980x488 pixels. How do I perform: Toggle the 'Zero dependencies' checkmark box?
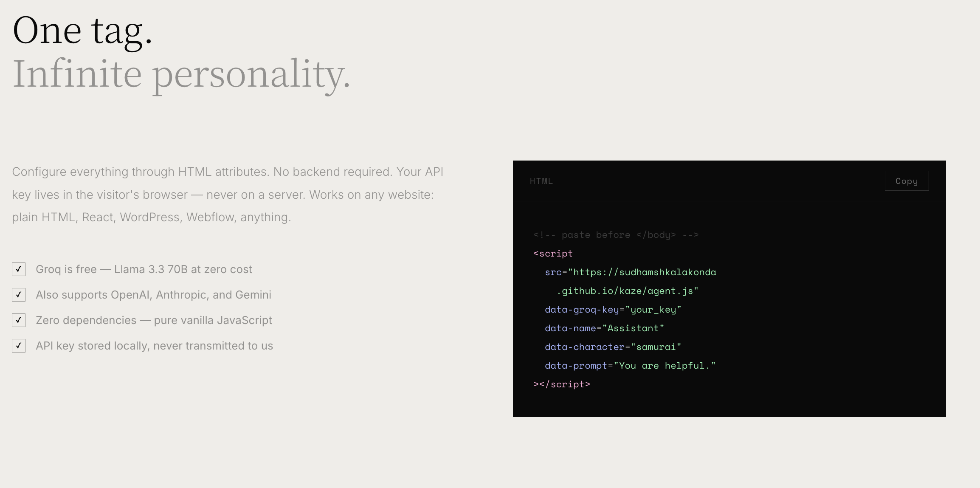pyautogui.click(x=19, y=320)
